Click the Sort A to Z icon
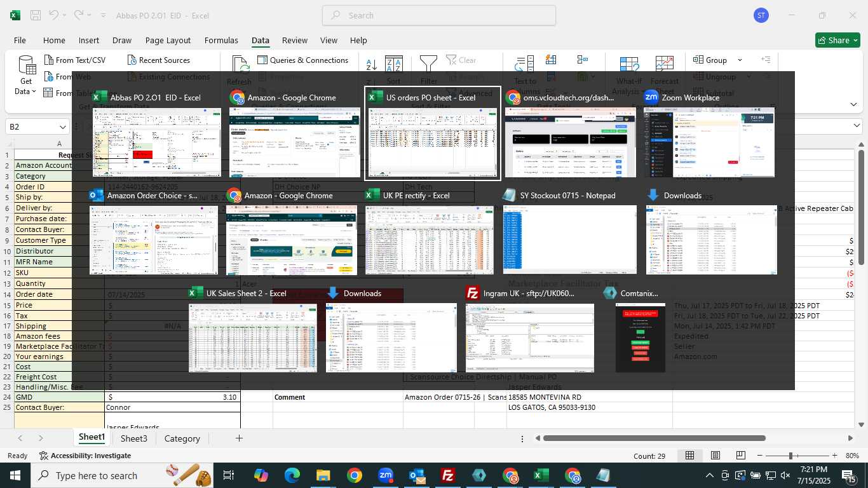This screenshot has height=488, width=868. [372, 64]
